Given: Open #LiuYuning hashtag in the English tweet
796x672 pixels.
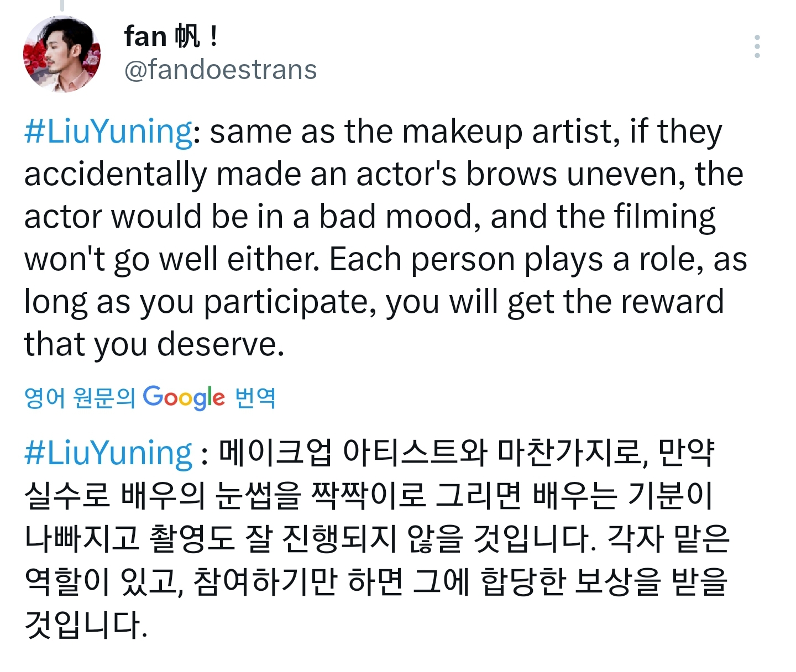Looking at the screenshot, I should [109, 132].
